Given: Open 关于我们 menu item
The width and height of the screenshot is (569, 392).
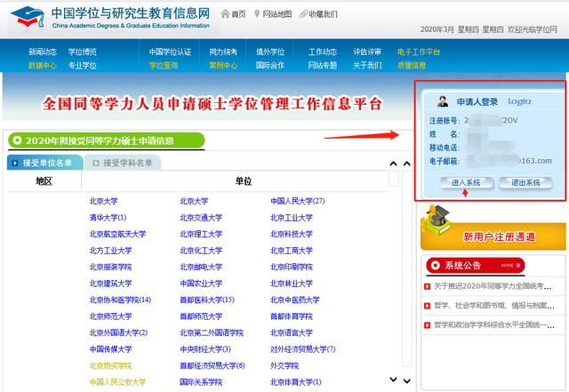Looking at the screenshot, I should click(x=367, y=66).
